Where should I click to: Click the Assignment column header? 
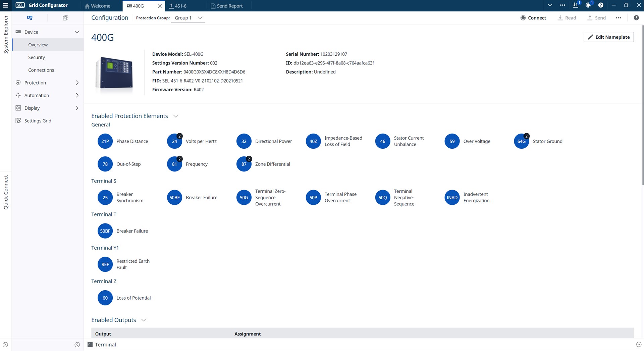(248, 334)
